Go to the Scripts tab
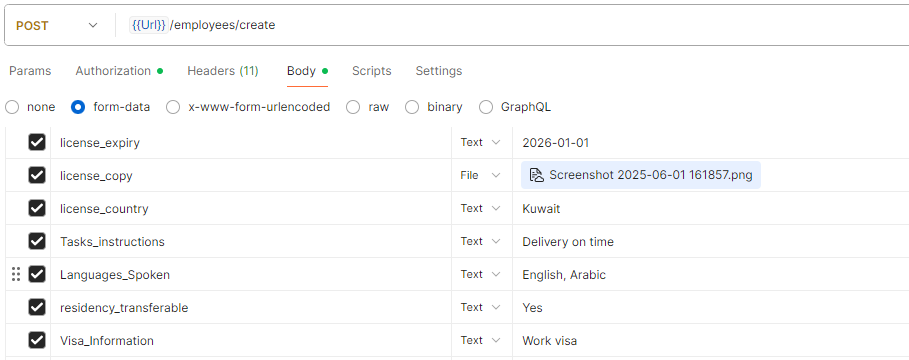 pos(372,71)
